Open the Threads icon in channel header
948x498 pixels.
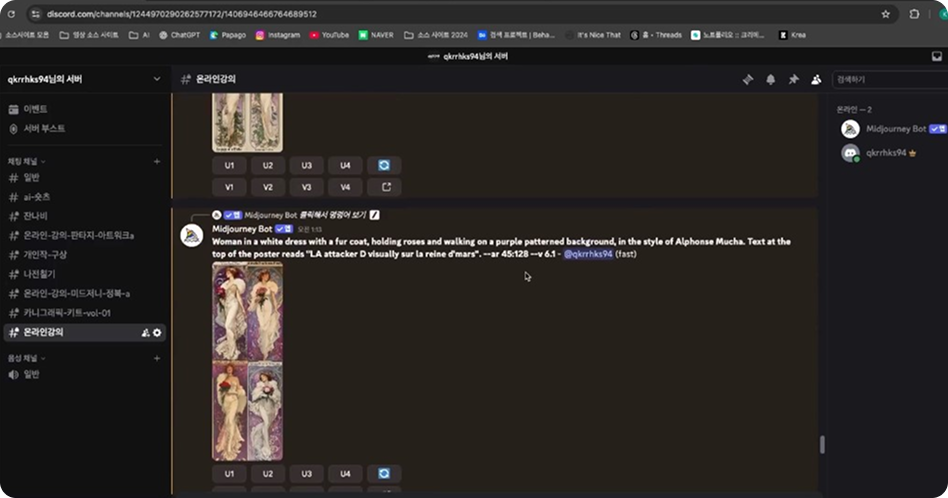tap(748, 79)
